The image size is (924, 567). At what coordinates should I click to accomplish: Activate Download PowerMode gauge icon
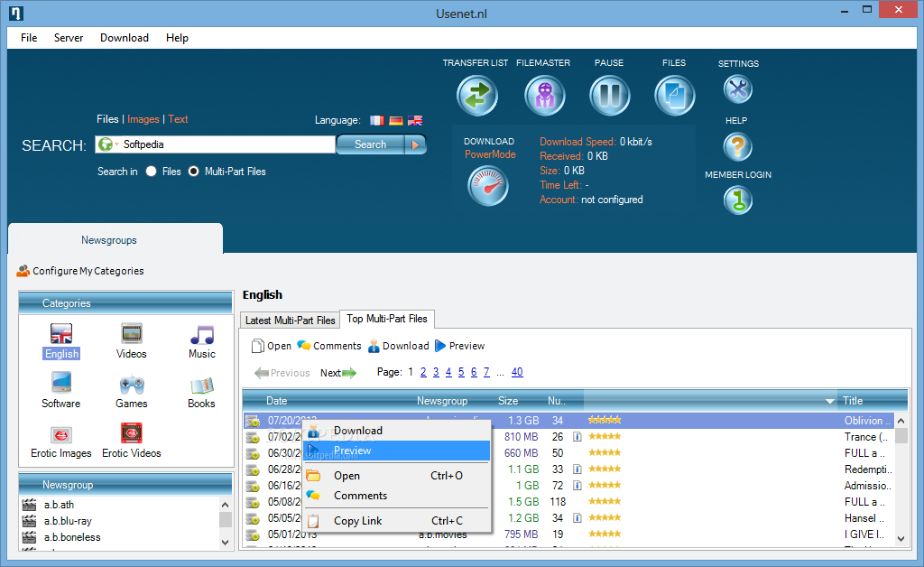pyautogui.click(x=488, y=186)
